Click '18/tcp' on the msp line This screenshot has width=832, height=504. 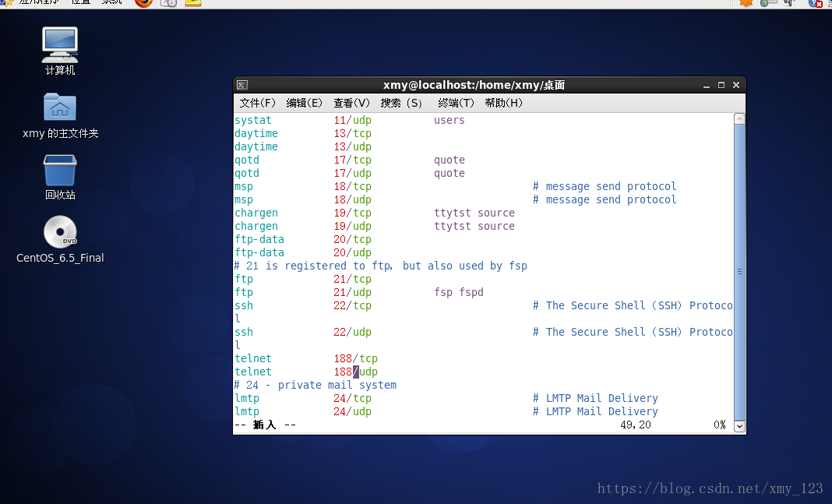tap(352, 187)
